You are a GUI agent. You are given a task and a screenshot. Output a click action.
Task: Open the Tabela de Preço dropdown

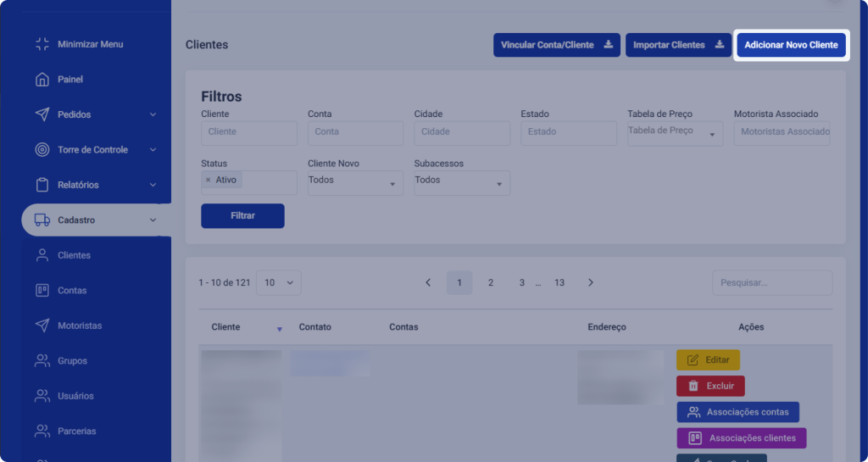[x=675, y=133]
